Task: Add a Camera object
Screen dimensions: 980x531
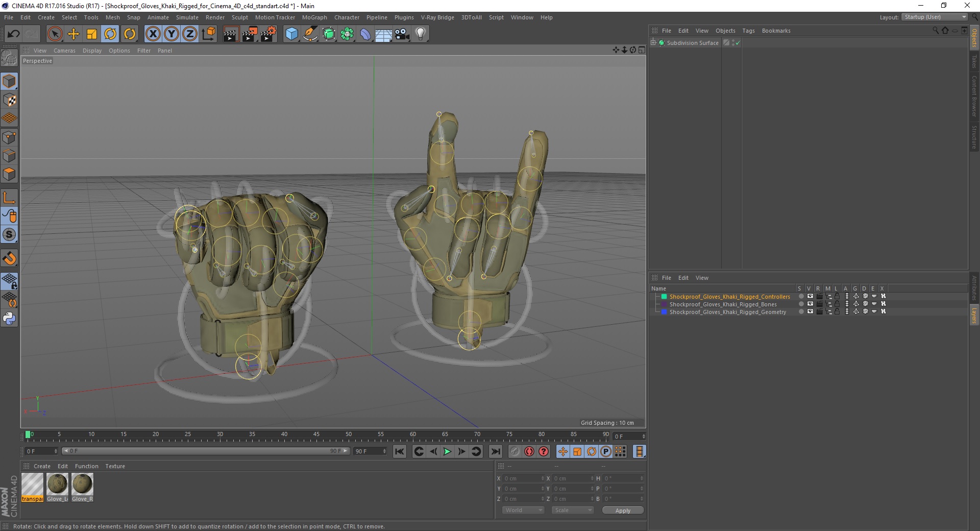Action: coord(402,34)
